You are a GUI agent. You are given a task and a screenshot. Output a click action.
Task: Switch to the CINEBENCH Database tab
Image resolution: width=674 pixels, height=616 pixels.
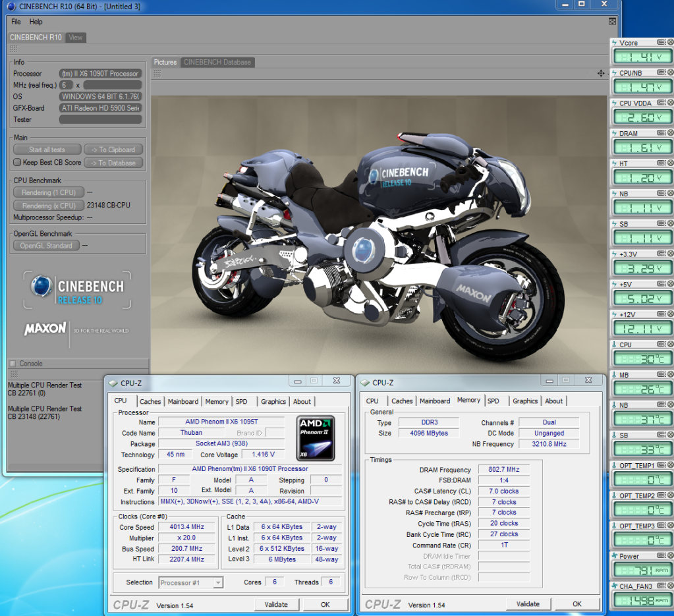click(217, 63)
